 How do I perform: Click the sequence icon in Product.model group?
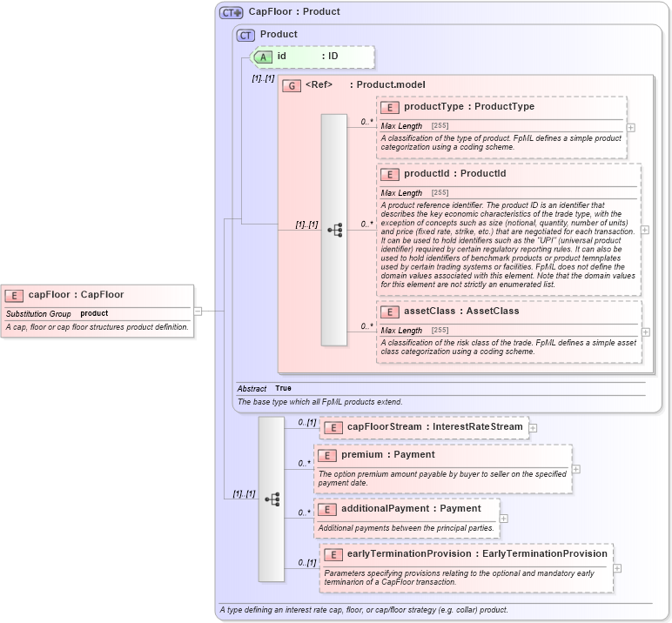point(335,230)
